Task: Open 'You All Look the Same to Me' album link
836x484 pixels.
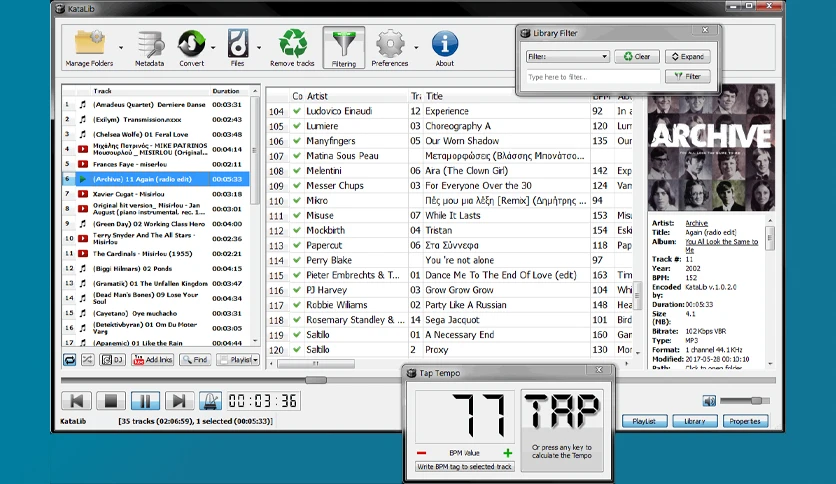Action: tap(721, 246)
